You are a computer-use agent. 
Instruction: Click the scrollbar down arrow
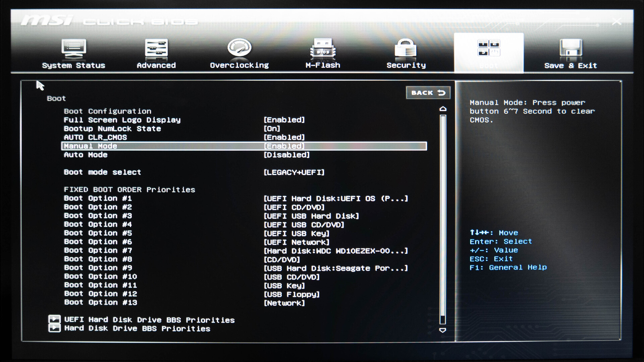(x=443, y=330)
